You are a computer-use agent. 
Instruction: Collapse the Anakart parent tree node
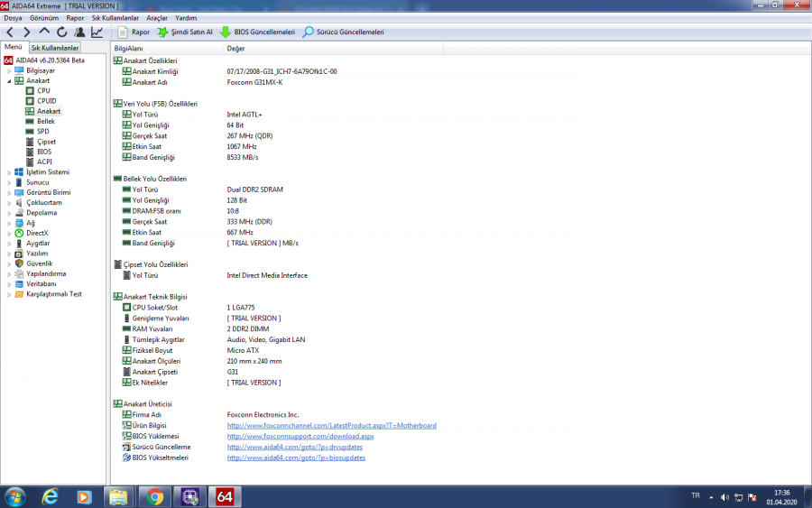coord(9,81)
